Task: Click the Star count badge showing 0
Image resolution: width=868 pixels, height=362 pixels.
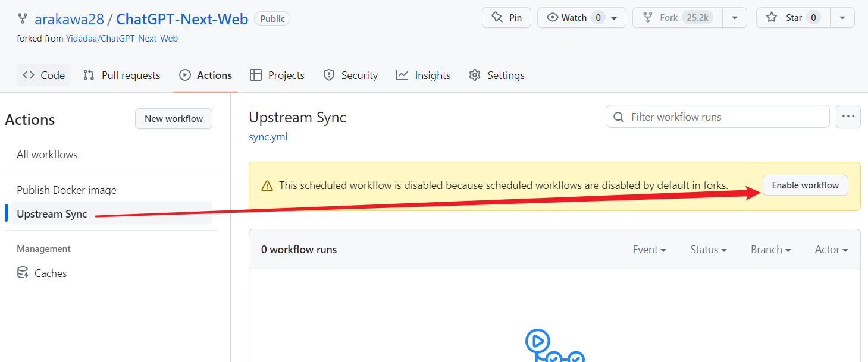Action: pyautogui.click(x=814, y=18)
